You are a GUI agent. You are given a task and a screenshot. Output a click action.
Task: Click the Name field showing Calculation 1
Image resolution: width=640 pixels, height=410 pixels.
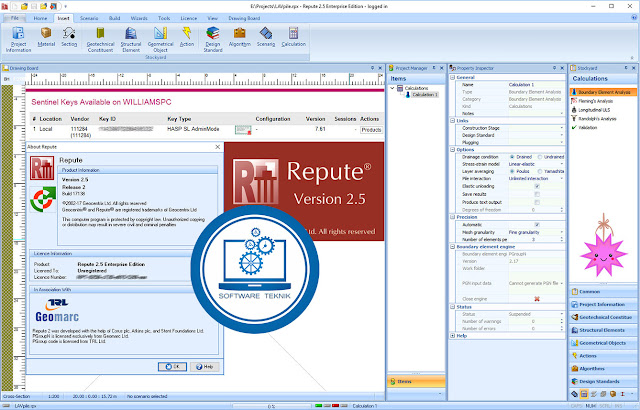pos(536,85)
